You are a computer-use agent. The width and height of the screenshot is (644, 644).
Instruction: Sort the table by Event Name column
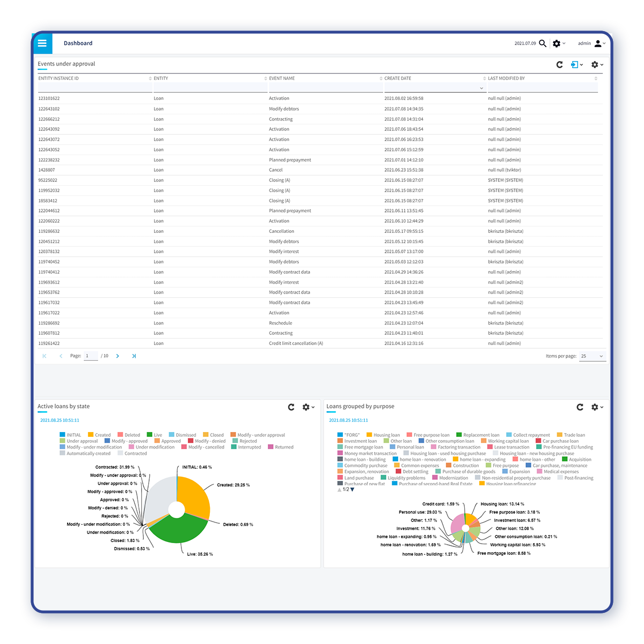pyautogui.click(x=282, y=78)
